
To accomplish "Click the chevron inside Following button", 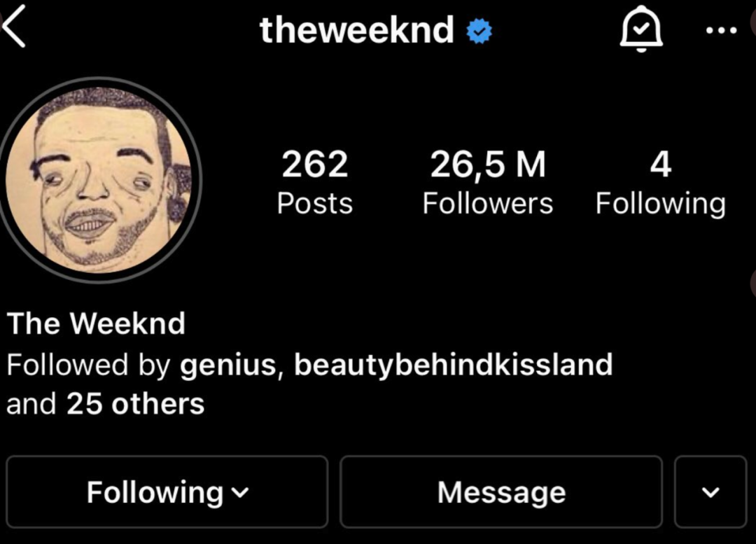I will click(239, 492).
